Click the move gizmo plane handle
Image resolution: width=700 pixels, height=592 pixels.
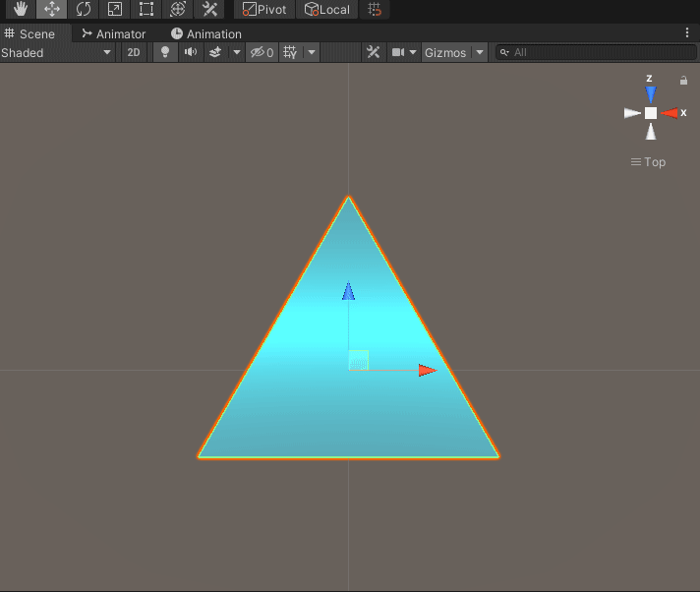(359, 360)
